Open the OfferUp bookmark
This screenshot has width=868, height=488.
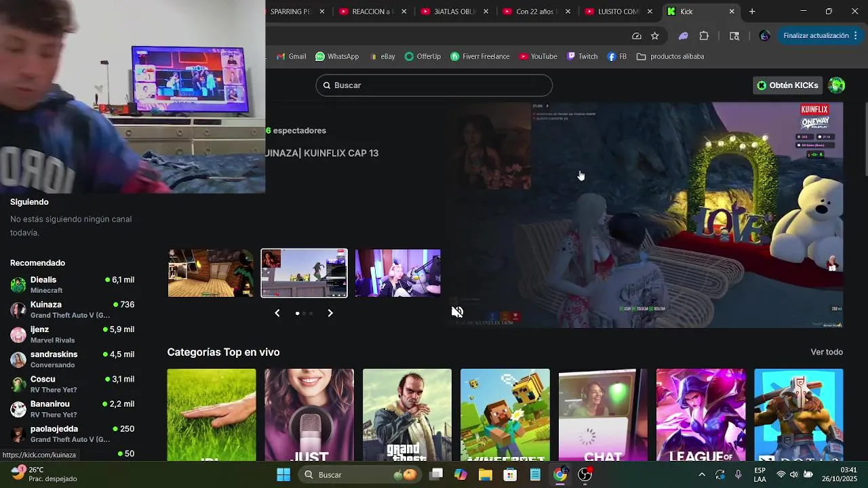(422, 56)
